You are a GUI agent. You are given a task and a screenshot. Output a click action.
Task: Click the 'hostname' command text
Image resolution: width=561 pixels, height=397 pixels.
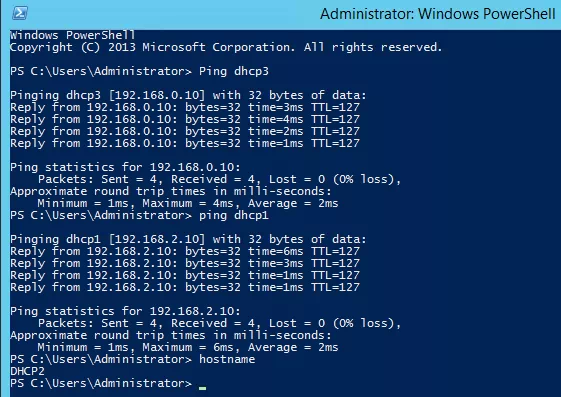coord(227,359)
